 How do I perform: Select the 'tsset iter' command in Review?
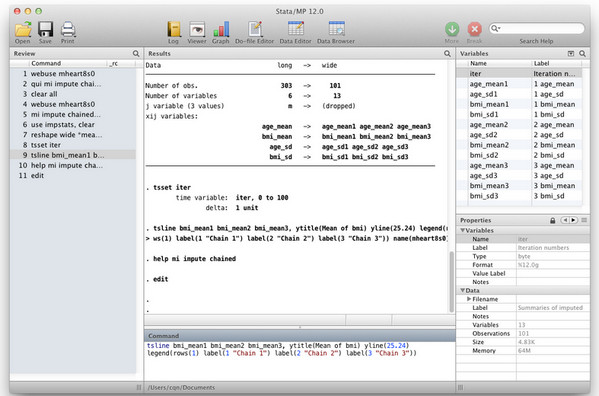(x=73, y=145)
